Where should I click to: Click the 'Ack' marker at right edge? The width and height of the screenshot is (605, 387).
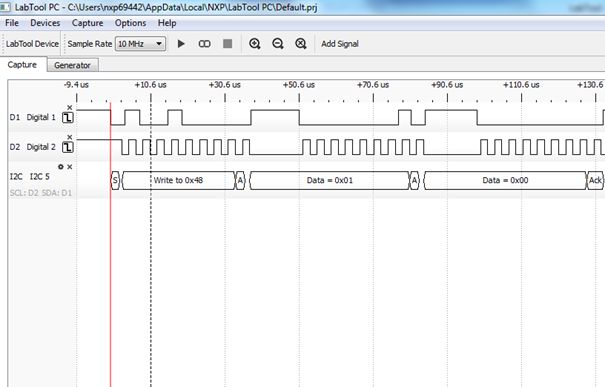click(595, 180)
